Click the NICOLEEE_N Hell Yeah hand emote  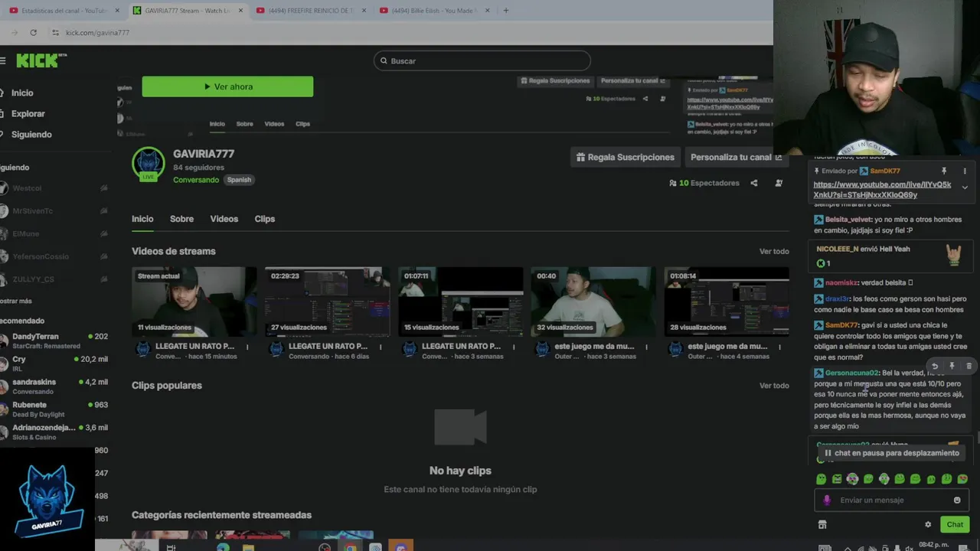pos(953,255)
